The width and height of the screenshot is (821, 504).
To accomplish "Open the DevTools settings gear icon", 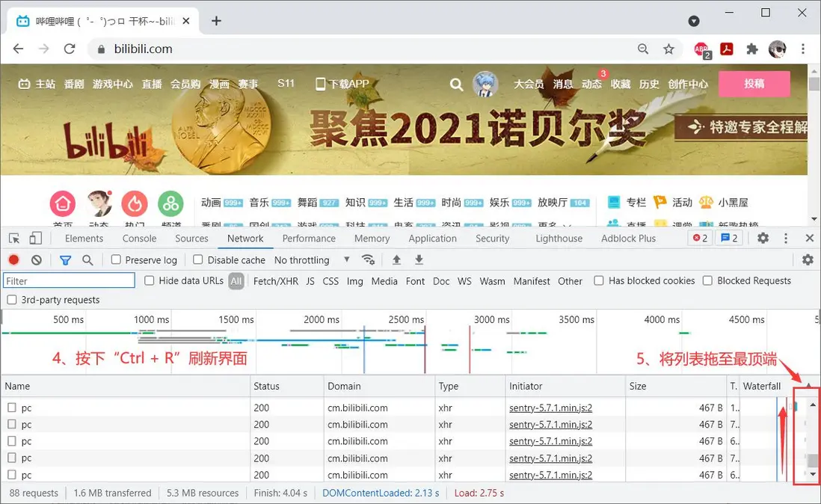I will coord(763,238).
